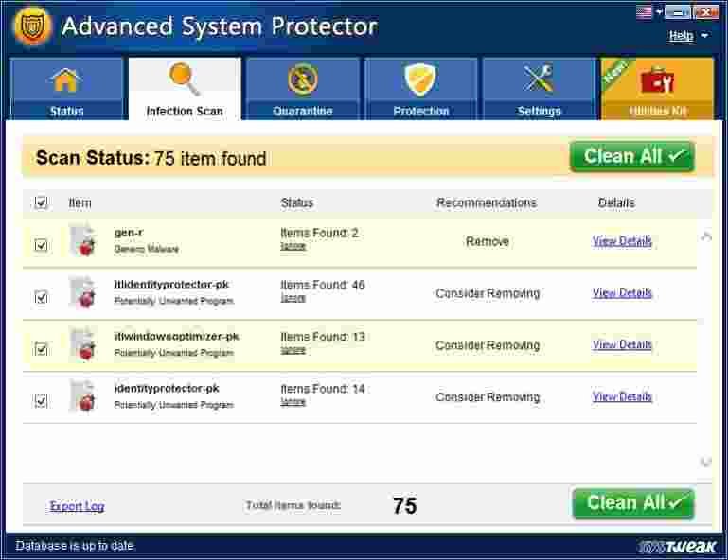The width and height of the screenshot is (728, 560).
Task: Click the Protection shield icon
Action: tap(420, 79)
